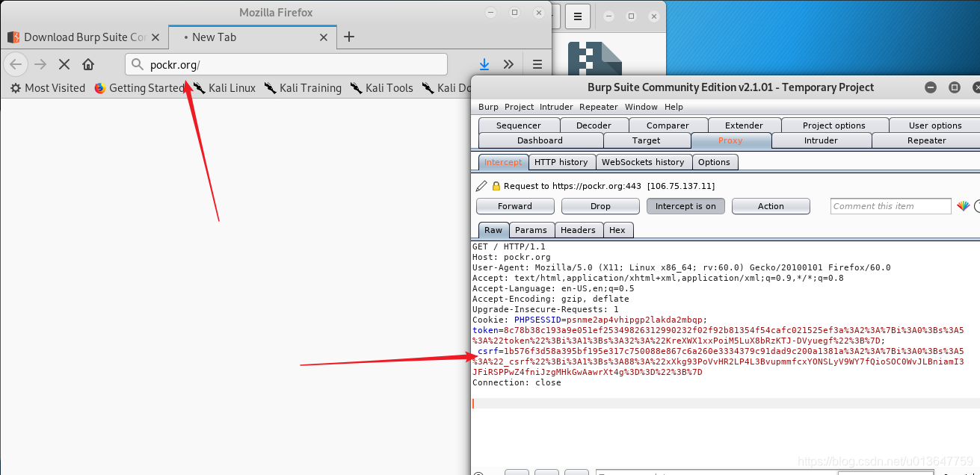
Task: Forward the intercepted request
Action: point(515,206)
